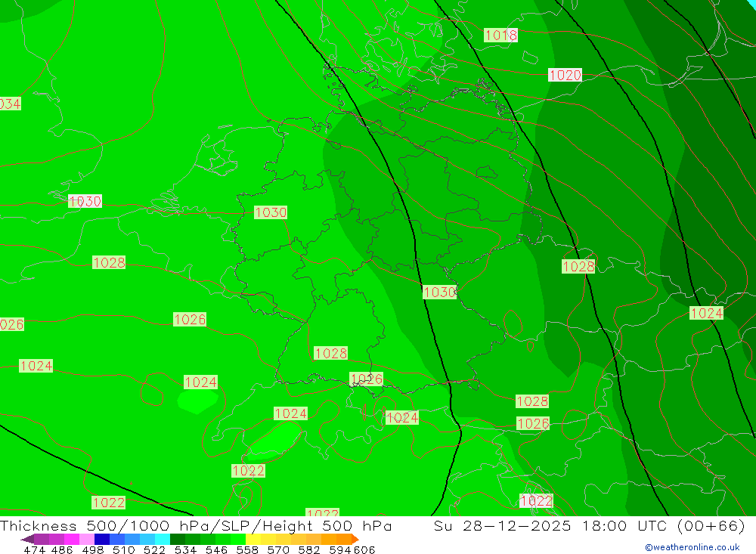Click the dark navy blue legend swatch

click(102, 539)
